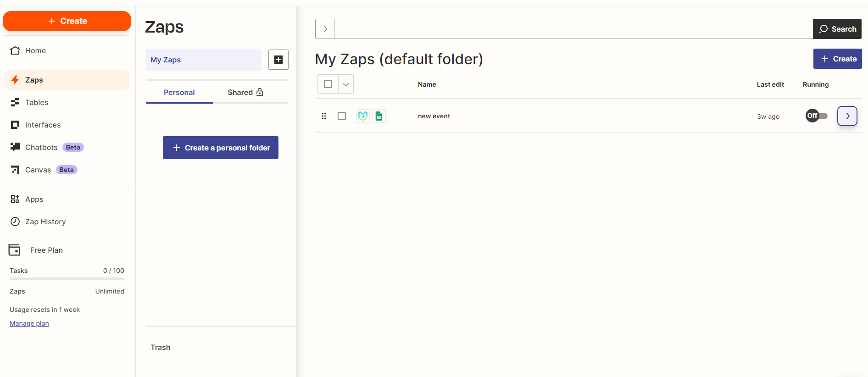This screenshot has height=377, width=868.
Task: Click the Chatbots icon in sidebar
Action: coord(15,147)
